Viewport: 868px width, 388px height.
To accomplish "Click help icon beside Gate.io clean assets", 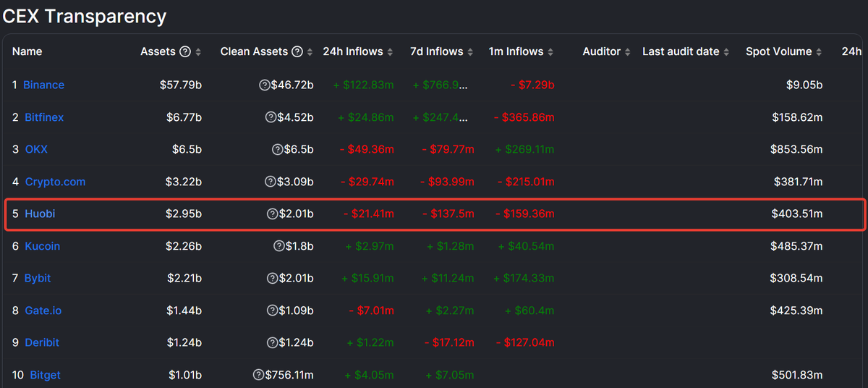I will [272, 311].
